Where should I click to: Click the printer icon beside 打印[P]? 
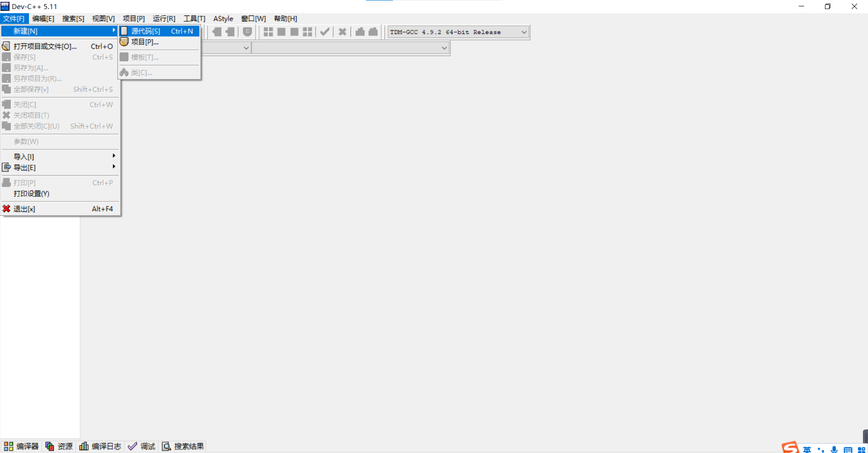click(6, 183)
